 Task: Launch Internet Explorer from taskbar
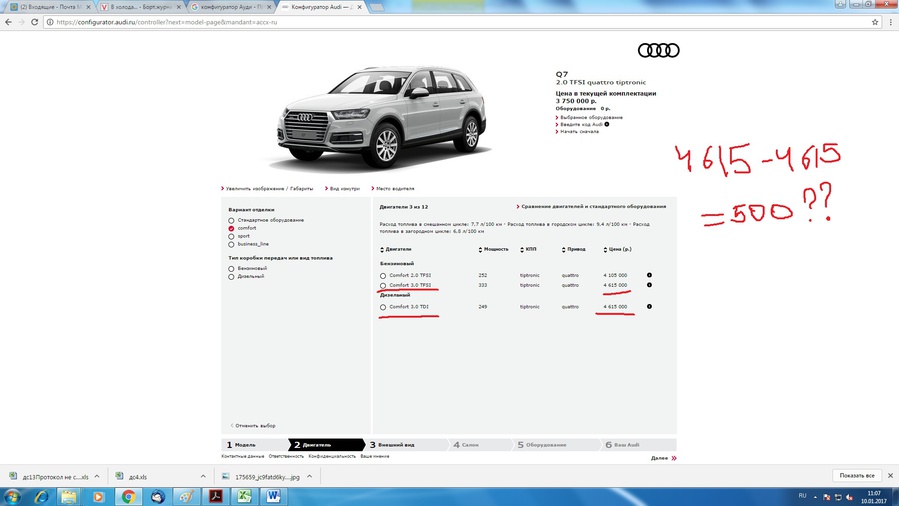click(41, 496)
